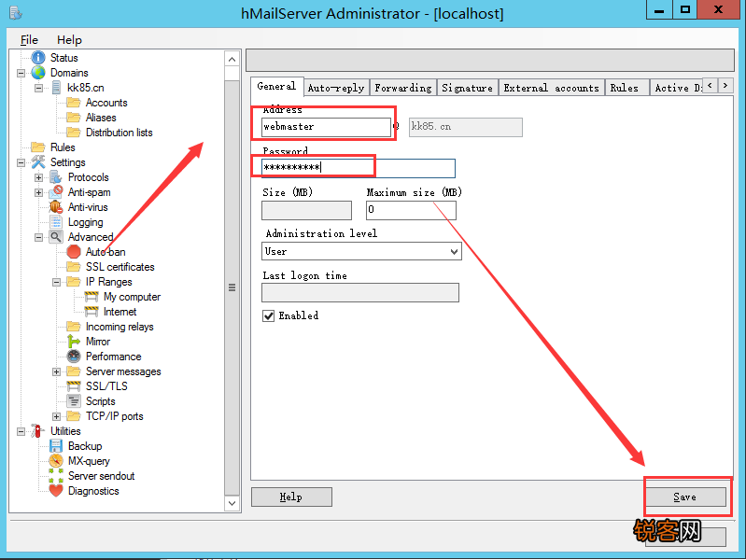Click the Anti-virus bug icon
The image size is (746, 560).
56,207
